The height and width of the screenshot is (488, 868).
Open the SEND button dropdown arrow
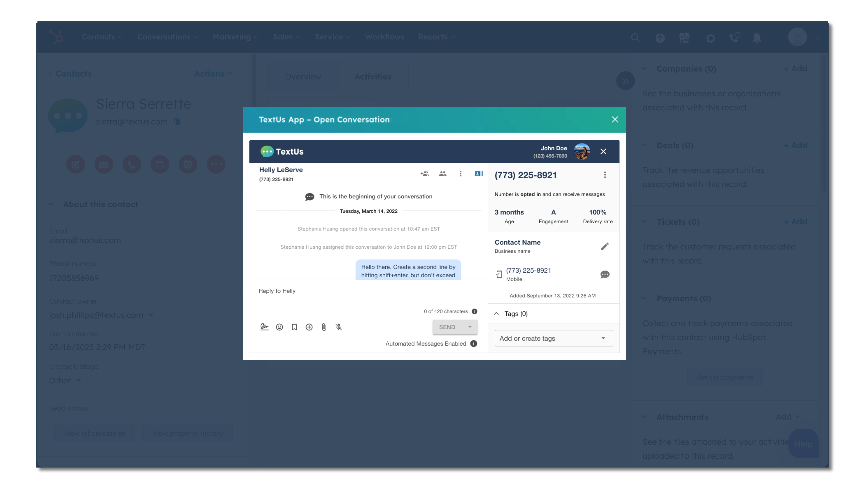[470, 327]
